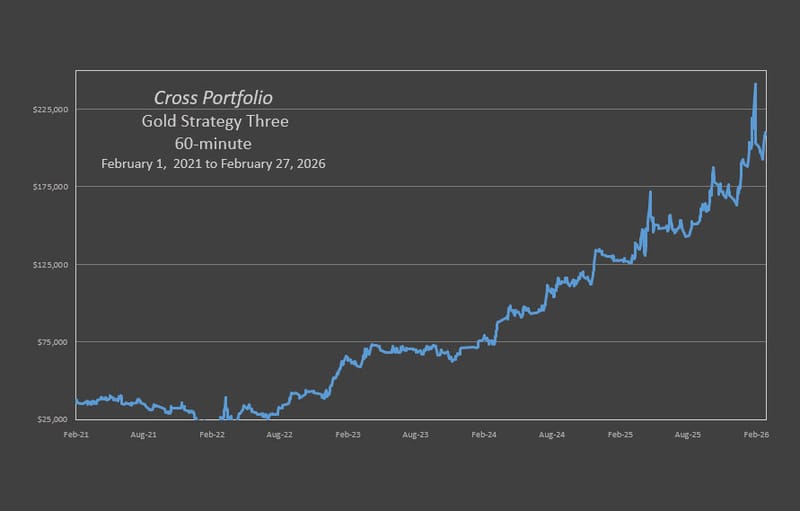
Task: Select the Gold Strategy Three subtitle
Action: pos(214,122)
